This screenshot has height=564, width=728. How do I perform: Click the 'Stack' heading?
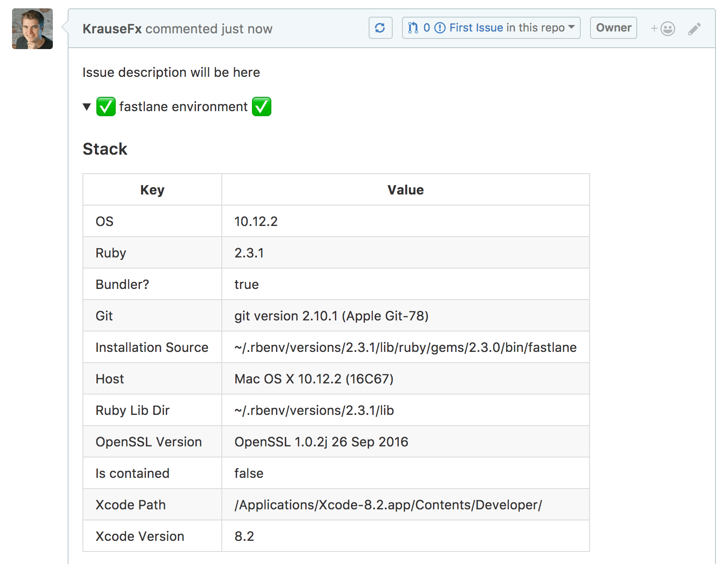point(105,149)
